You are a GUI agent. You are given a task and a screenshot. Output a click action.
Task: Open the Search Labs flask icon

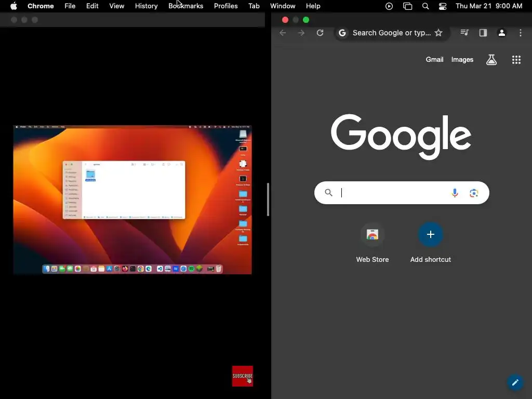[x=491, y=60]
